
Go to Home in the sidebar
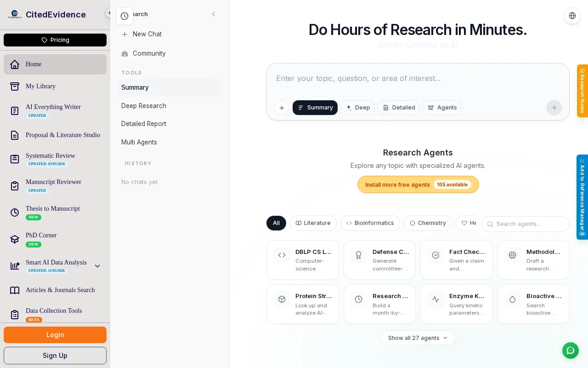click(55, 64)
